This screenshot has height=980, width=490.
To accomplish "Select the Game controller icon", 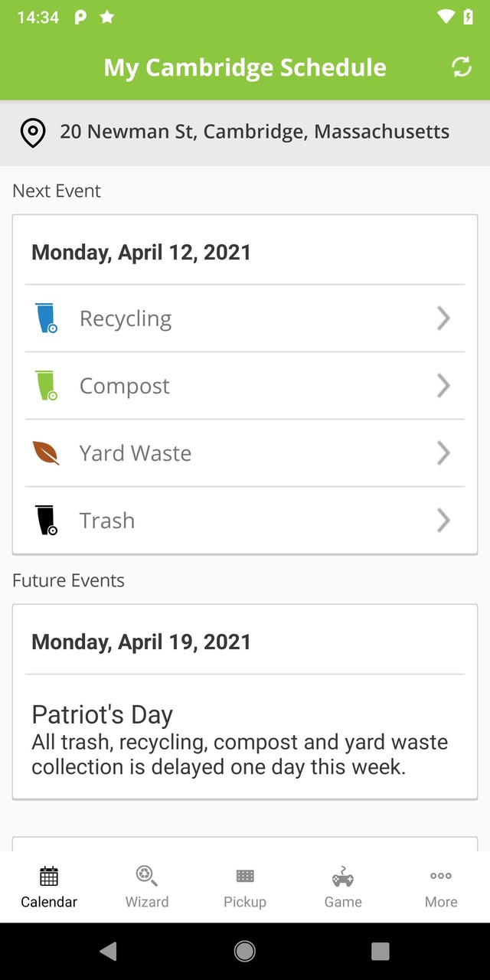I will click(342, 876).
